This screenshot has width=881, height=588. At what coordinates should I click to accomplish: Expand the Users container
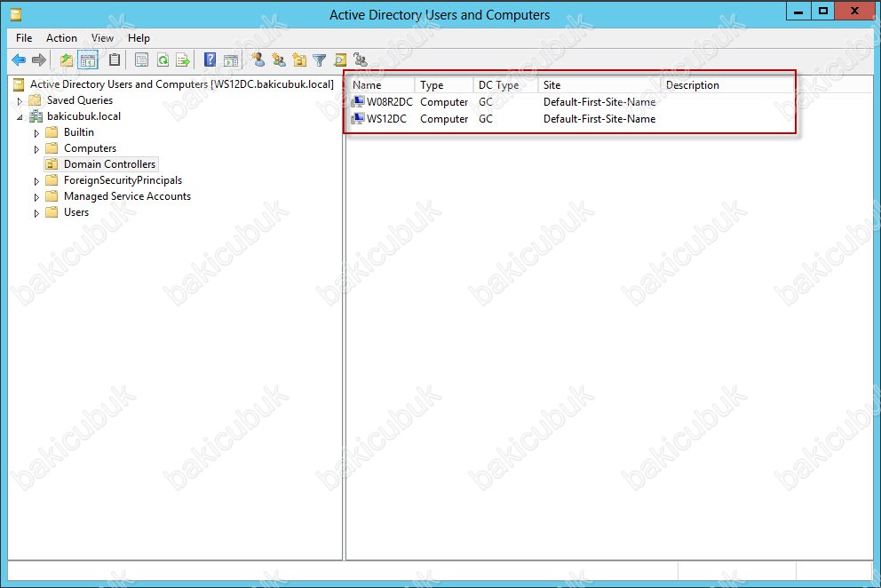click(36, 213)
